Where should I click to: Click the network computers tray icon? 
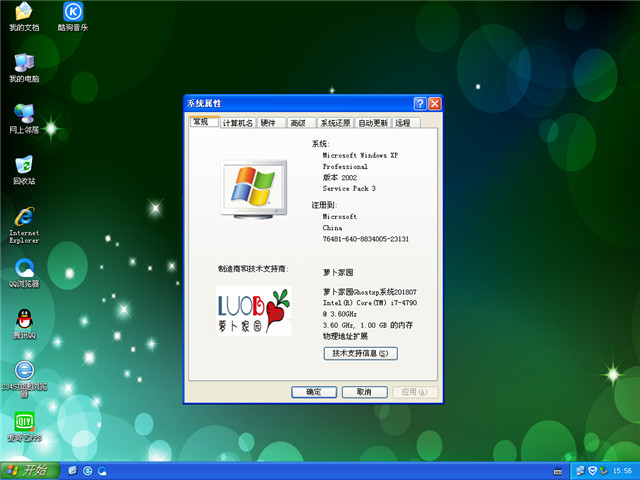[580, 471]
